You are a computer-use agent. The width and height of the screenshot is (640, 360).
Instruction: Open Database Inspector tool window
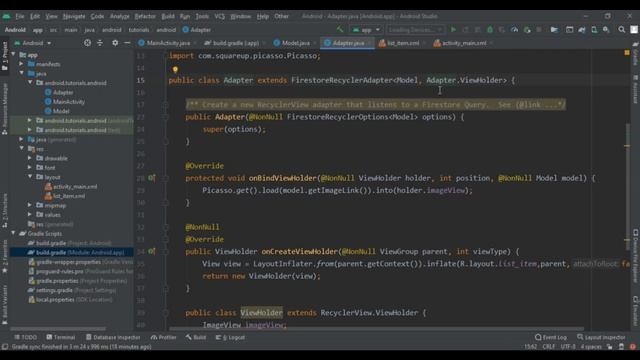click(x=113, y=337)
